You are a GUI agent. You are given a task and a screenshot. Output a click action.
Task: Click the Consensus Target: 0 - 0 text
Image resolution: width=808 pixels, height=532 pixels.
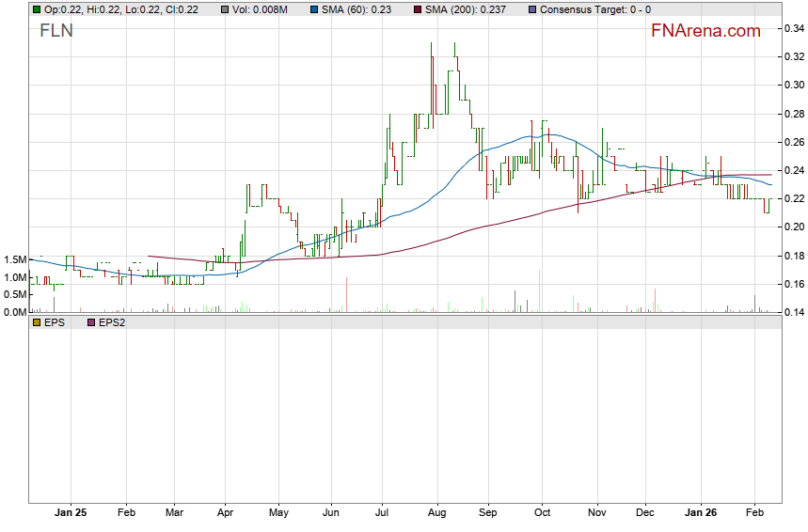pyautogui.click(x=596, y=9)
